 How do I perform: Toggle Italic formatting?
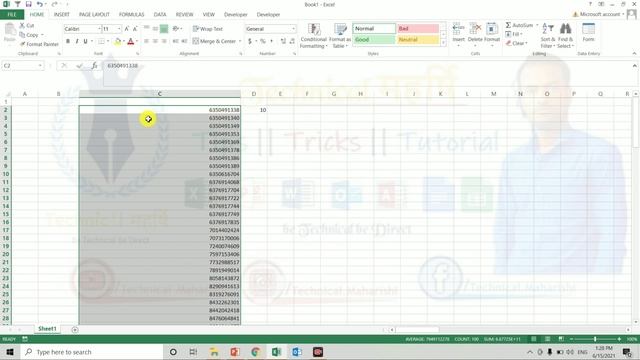pyautogui.click(x=77, y=41)
